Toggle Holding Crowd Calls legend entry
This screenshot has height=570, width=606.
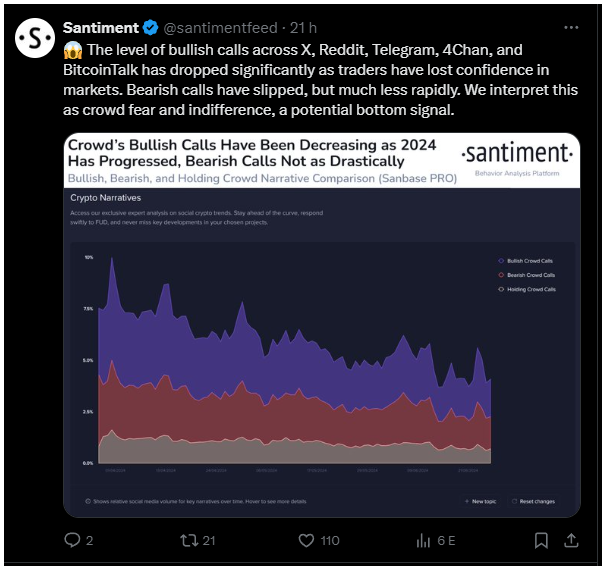[x=527, y=289]
